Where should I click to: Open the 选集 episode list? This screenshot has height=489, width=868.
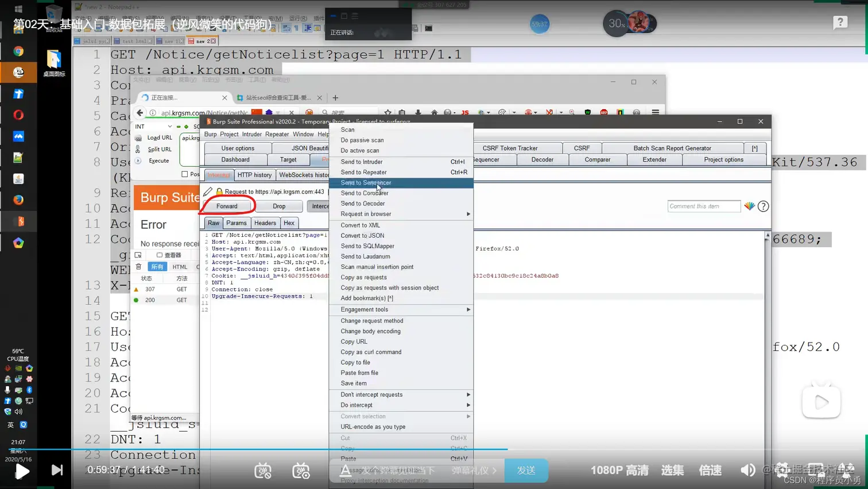tap(672, 471)
